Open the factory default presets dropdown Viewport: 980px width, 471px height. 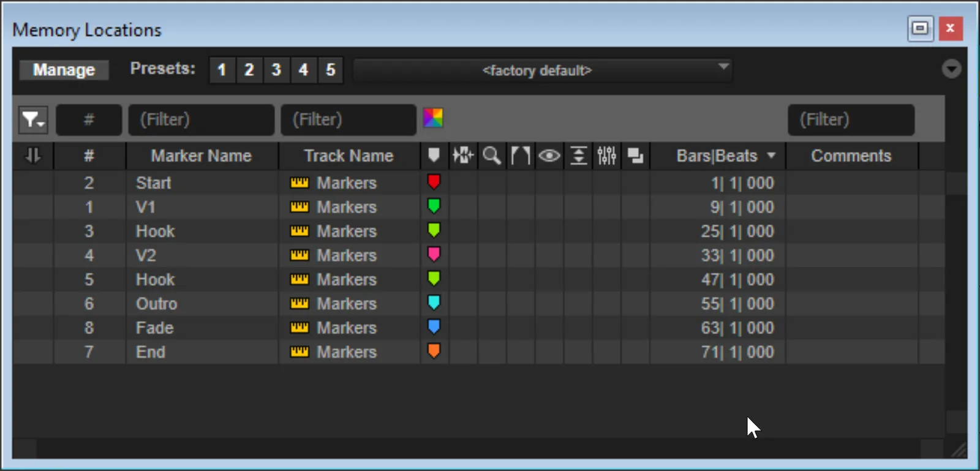coord(543,70)
